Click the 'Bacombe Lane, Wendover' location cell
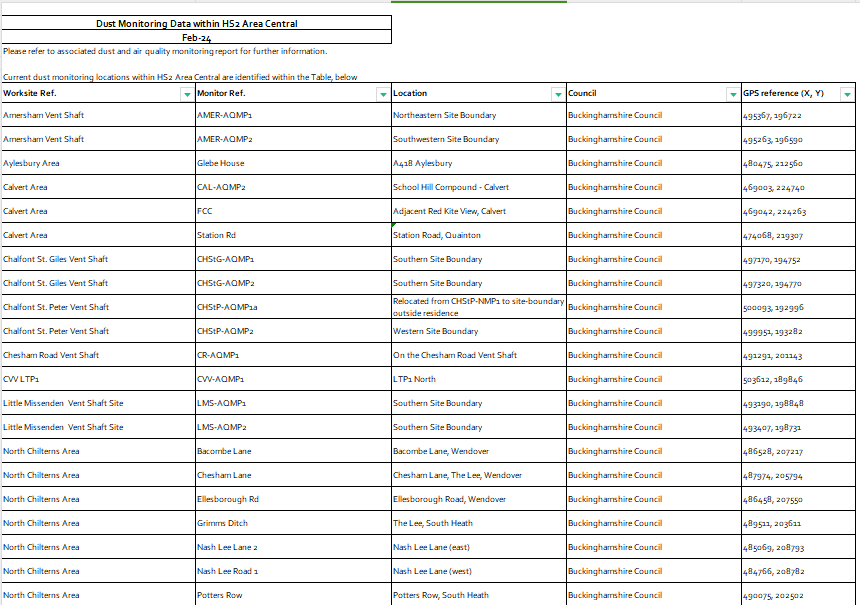 point(441,451)
